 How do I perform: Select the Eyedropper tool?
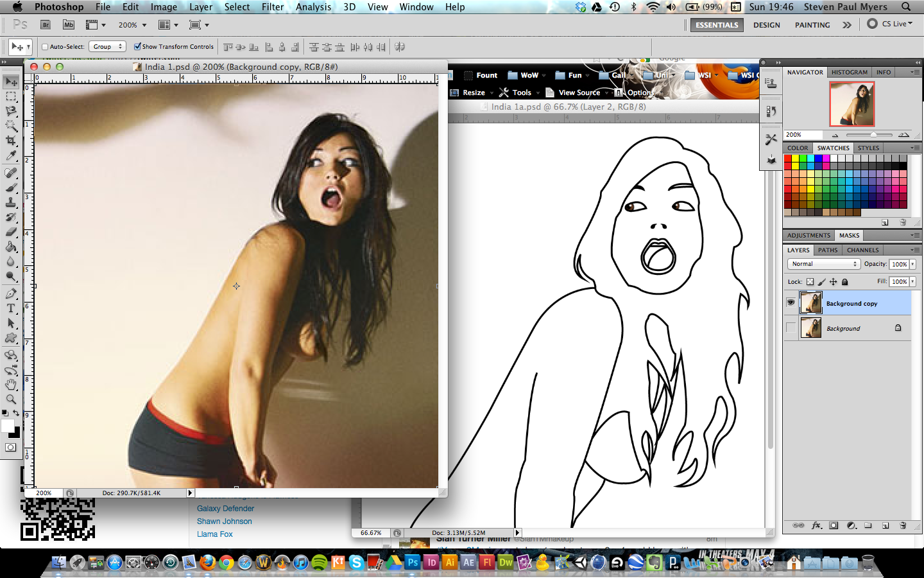[11, 155]
